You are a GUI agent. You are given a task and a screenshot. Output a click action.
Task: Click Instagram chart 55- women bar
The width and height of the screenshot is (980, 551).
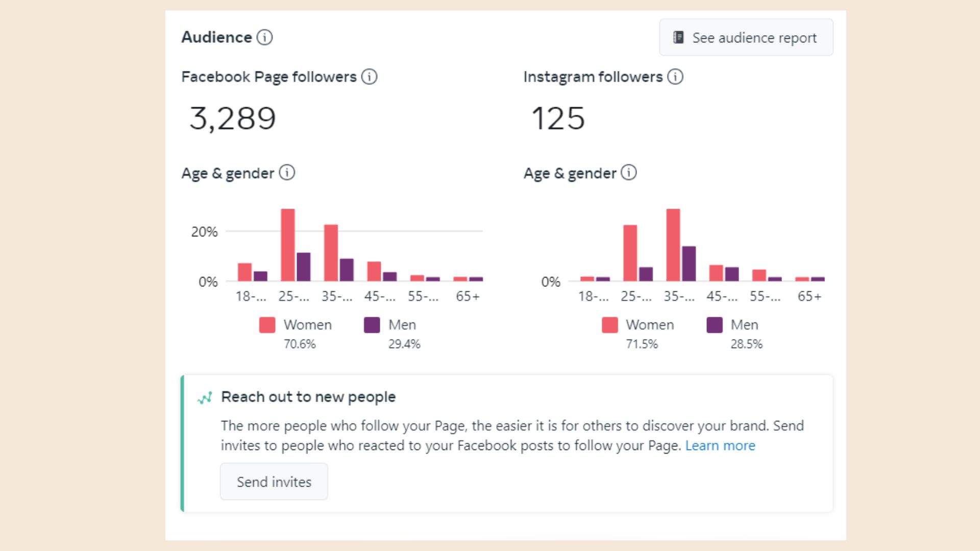click(x=759, y=275)
